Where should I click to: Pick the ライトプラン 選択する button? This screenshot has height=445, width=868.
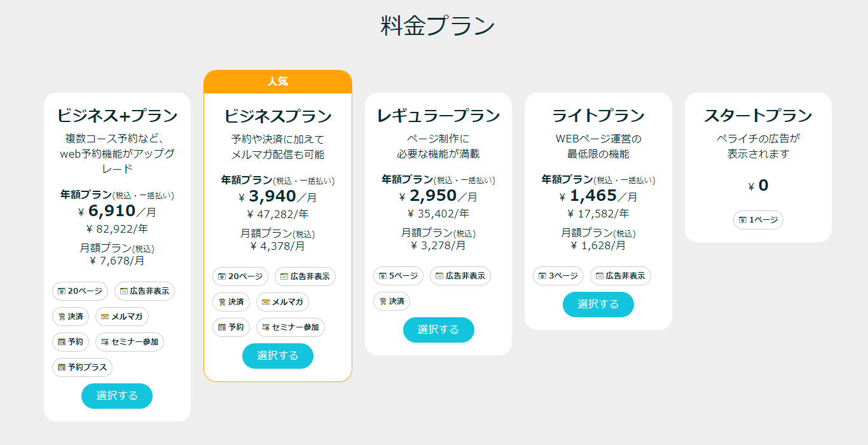point(598,305)
